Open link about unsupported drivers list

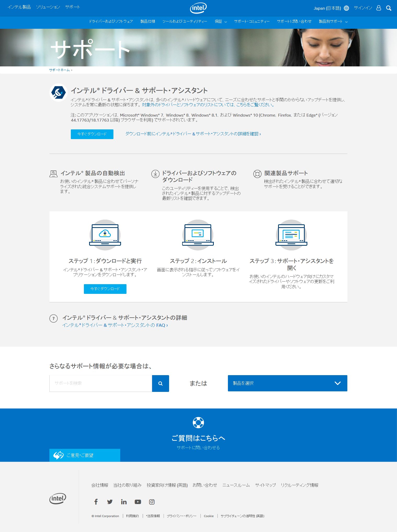click(208, 105)
